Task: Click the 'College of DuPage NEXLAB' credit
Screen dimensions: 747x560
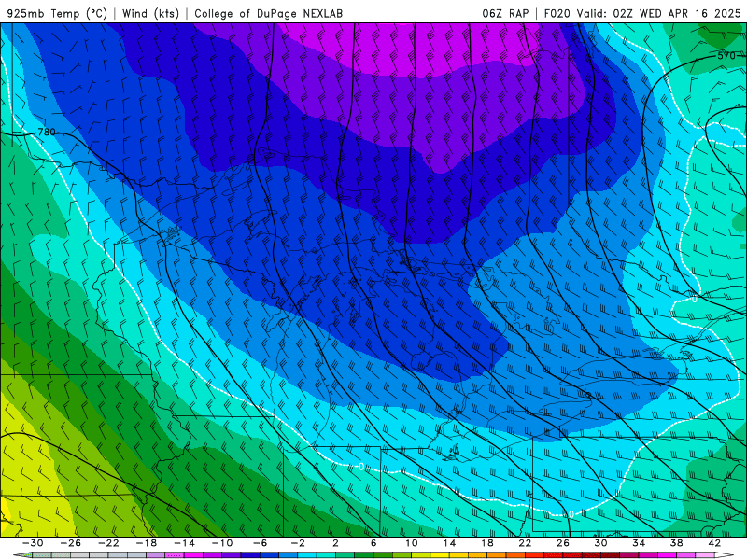Action: tap(268, 13)
